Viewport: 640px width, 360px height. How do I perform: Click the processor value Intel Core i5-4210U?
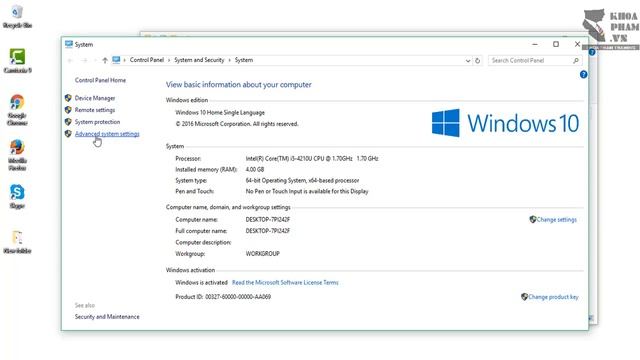[x=312, y=158]
